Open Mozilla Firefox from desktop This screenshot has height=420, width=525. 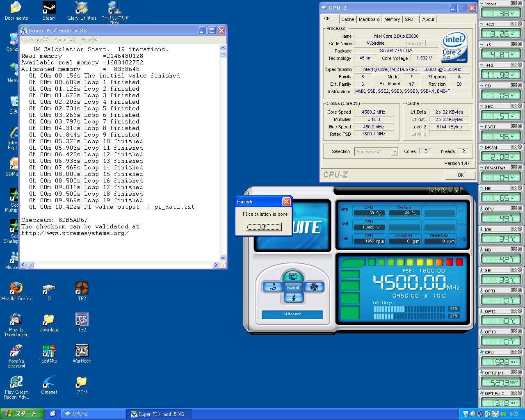click(x=16, y=288)
